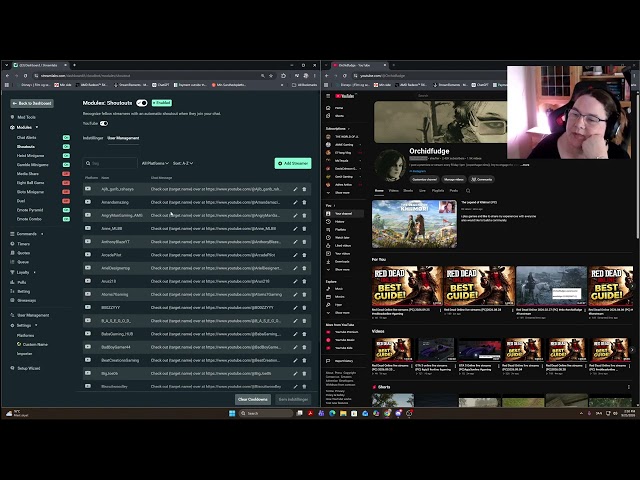Toggle the Gamble Minigame On badge
640x480 pixels.
66,164
